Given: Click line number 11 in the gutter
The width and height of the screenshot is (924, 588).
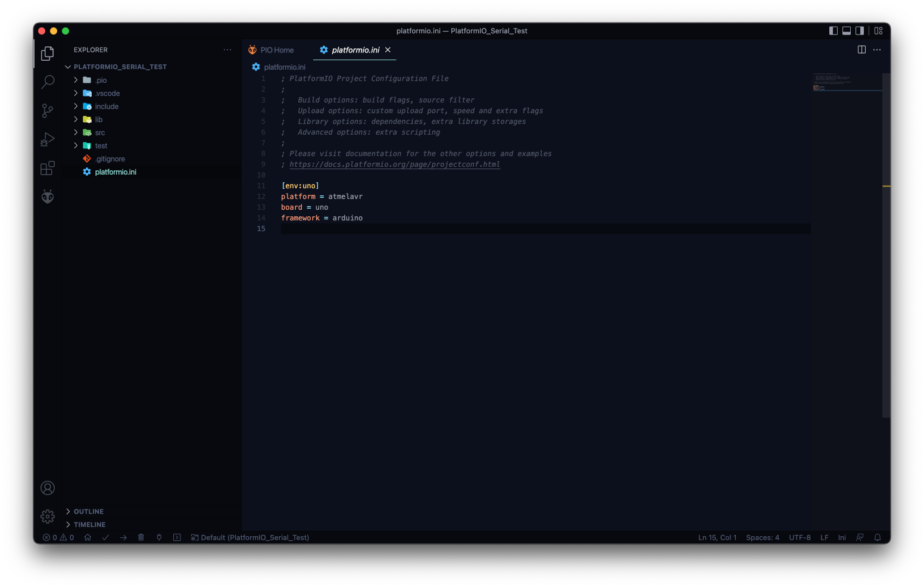Looking at the screenshot, I should [261, 186].
